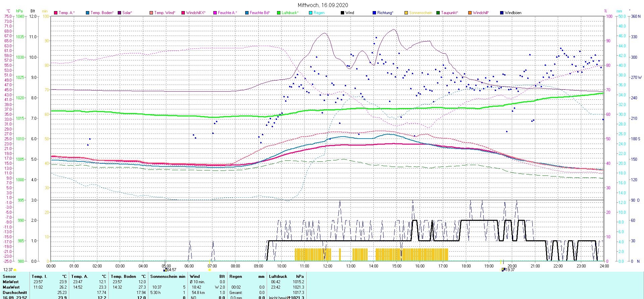Click the 12:00 time axis marker

click(x=328, y=266)
